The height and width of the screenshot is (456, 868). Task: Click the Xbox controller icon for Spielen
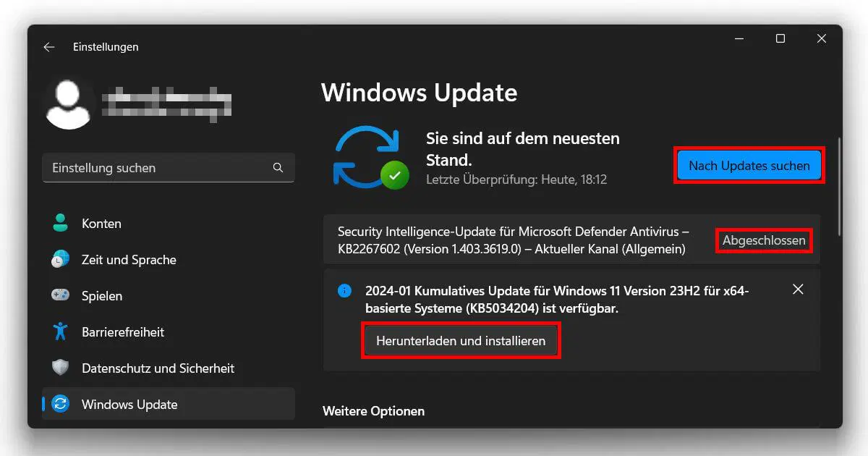(x=59, y=295)
